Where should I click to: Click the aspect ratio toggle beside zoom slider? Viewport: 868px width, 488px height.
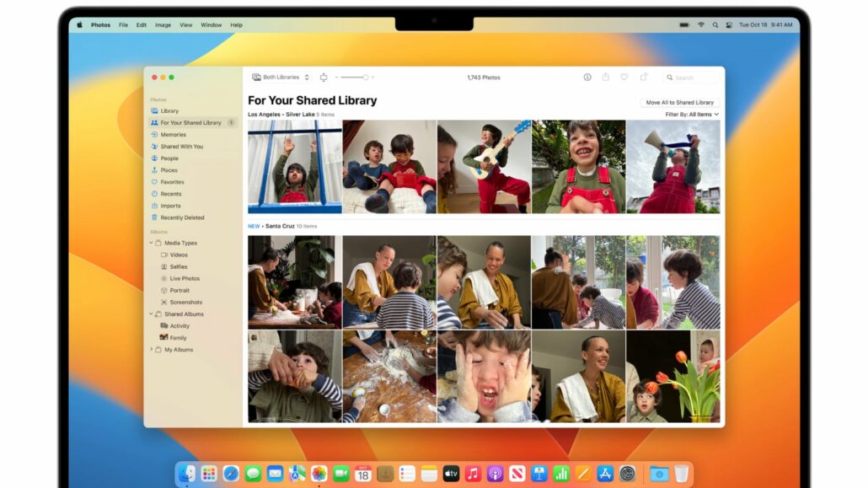point(324,78)
